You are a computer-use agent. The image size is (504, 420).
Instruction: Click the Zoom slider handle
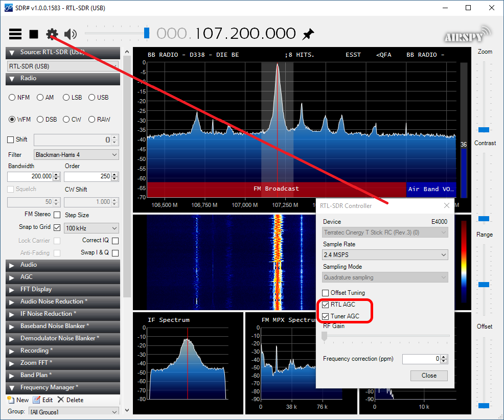coord(484,130)
